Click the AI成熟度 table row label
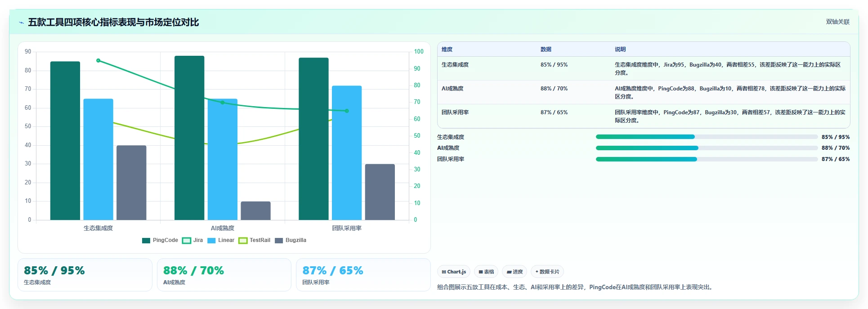 452,89
